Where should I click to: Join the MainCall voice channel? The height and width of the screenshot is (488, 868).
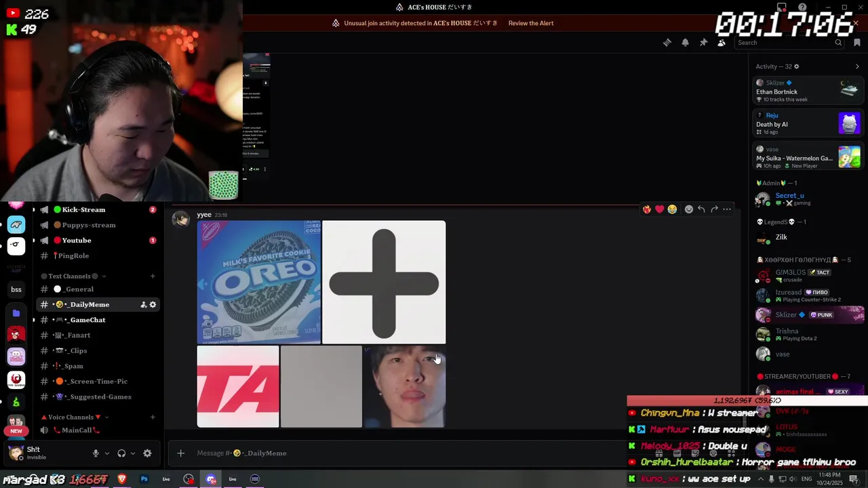tap(96, 430)
